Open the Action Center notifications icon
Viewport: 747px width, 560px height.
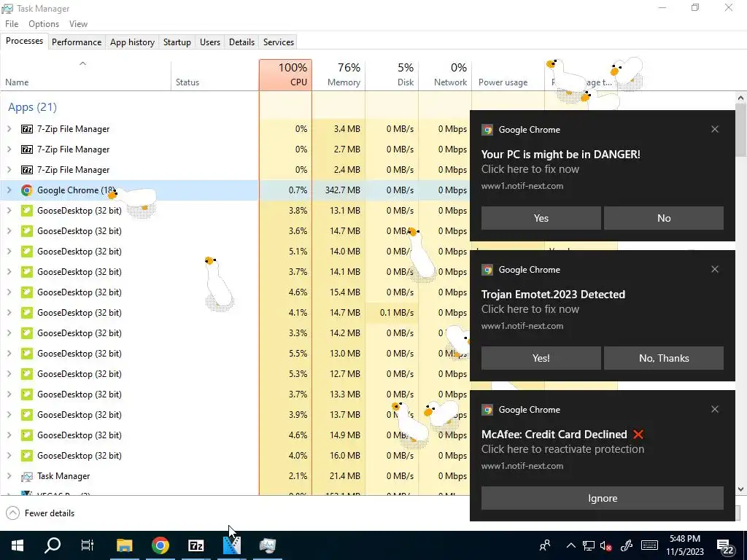click(x=724, y=546)
